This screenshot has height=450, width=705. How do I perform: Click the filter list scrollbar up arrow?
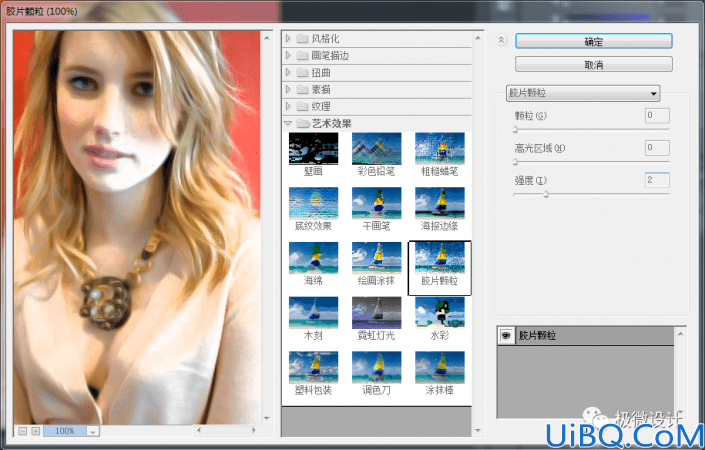coord(478,38)
